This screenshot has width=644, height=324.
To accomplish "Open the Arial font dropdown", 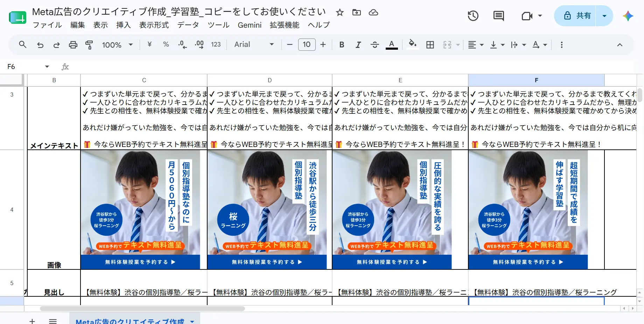I will tap(254, 44).
